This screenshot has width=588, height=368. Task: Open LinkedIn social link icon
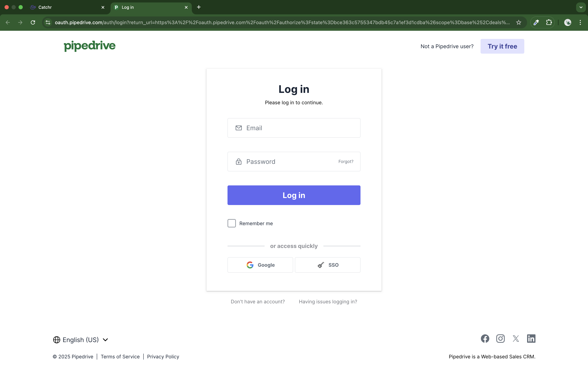(531, 339)
